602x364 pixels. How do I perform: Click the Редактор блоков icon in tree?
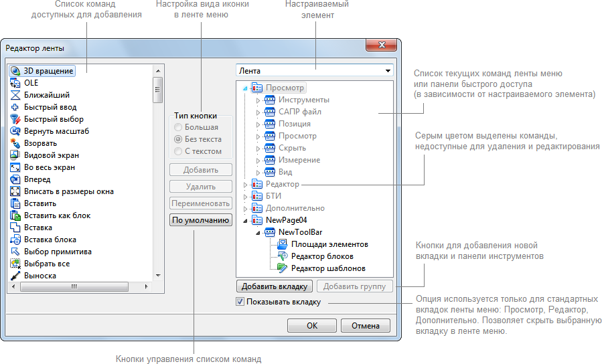pos(283,256)
